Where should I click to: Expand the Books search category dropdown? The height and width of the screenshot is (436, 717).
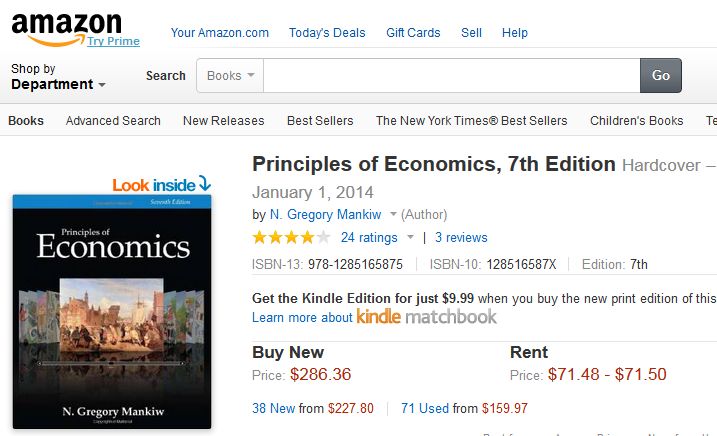pos(230,76)
